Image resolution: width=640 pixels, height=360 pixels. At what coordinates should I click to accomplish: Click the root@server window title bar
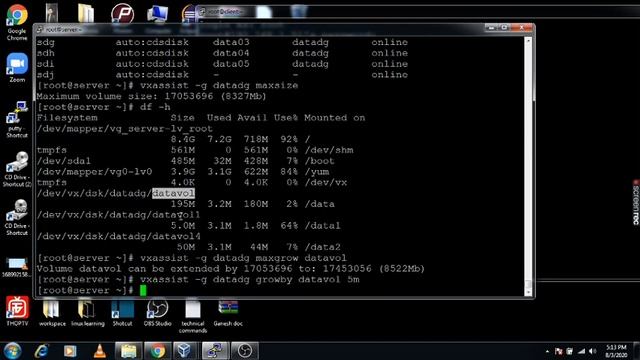click(x=261, y=29)
